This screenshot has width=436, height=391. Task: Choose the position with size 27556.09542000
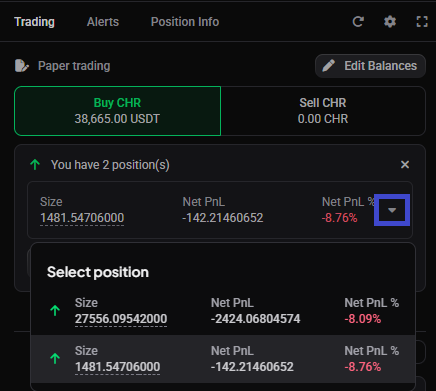coord(223,311)
